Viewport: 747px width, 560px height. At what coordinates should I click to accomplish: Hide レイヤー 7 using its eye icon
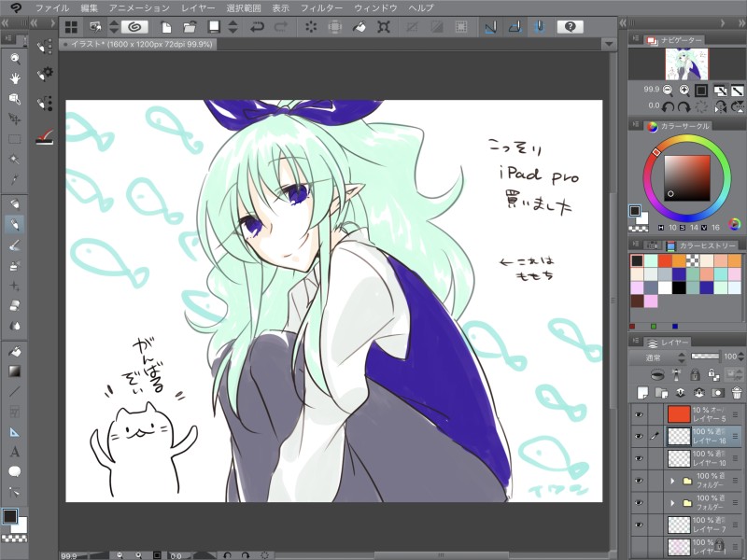tap(639, 525)
